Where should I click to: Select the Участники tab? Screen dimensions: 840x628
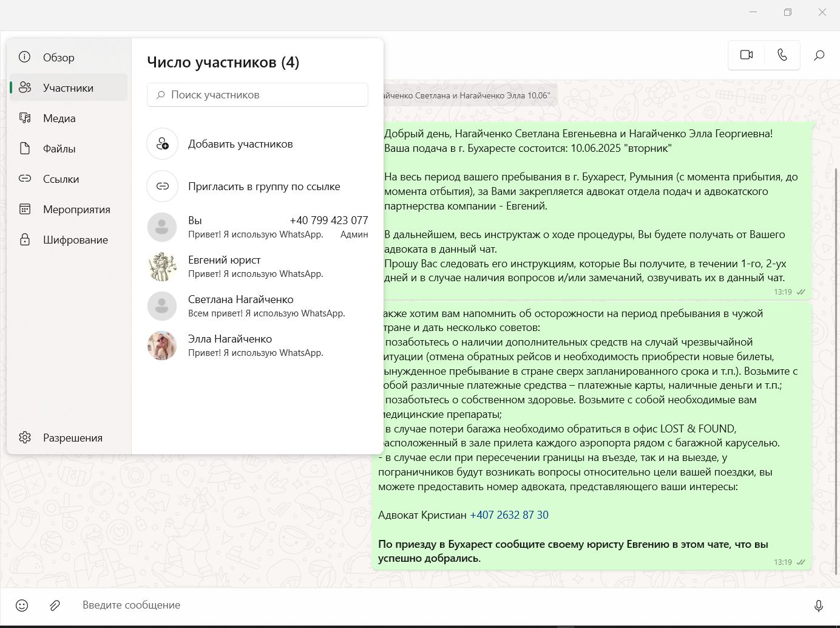click(69, 87)
